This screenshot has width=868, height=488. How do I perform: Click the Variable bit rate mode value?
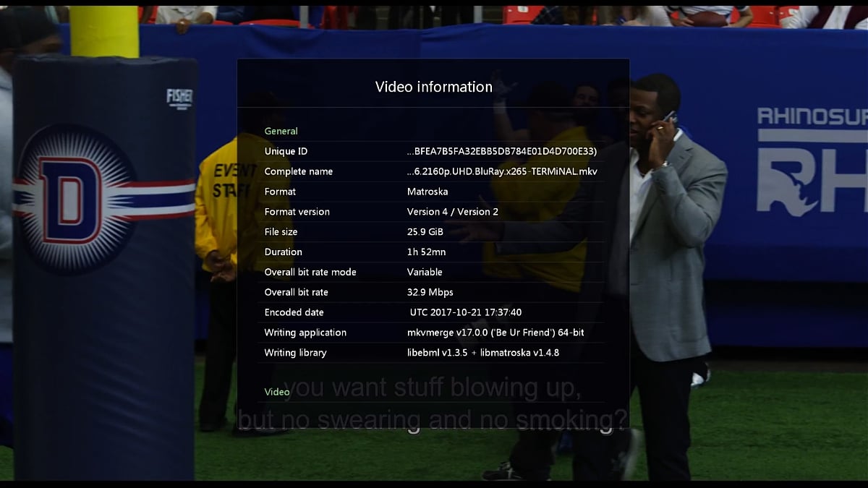[x=425, y=272]
